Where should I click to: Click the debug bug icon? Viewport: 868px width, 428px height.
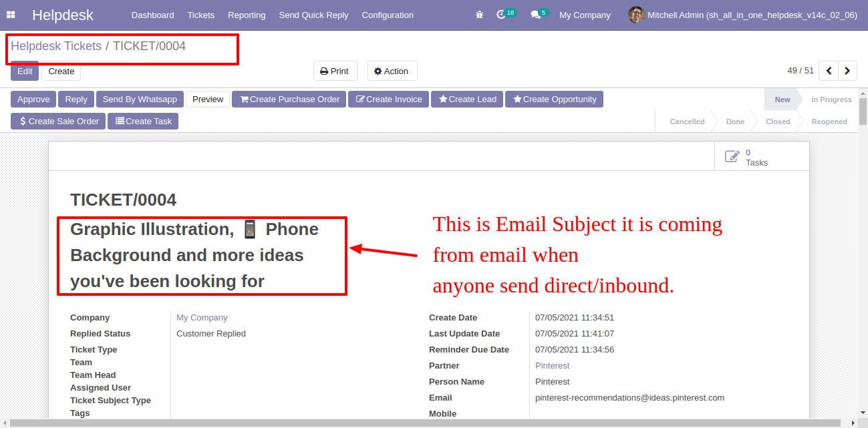pyautogui.click(x=479, y=15)
